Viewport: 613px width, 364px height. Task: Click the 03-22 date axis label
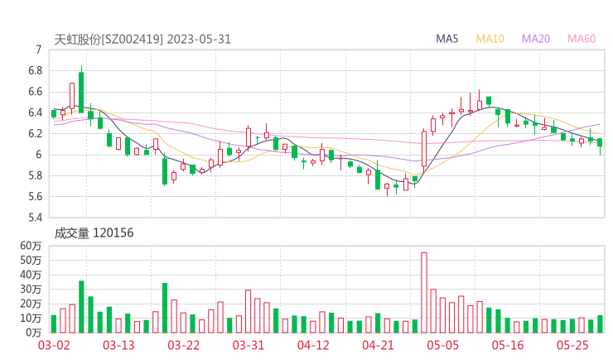tap(183, 345)
